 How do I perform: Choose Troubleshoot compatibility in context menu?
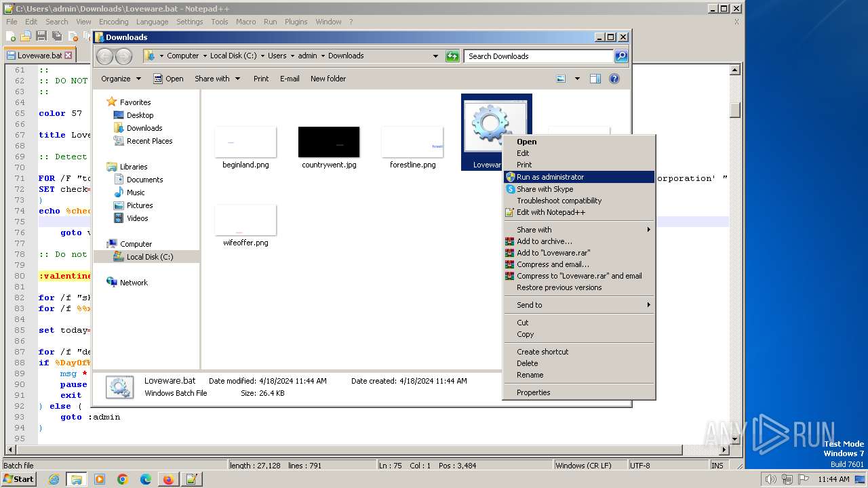[579, 201]
